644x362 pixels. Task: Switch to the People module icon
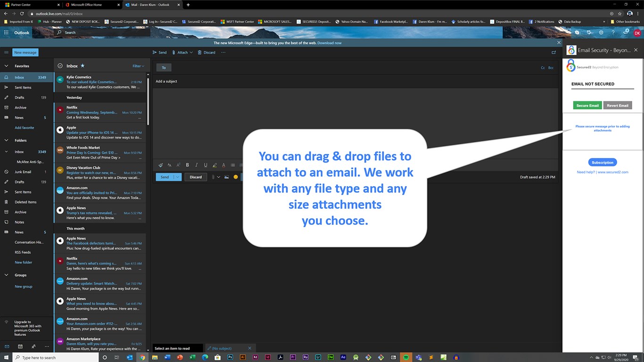[33, 346]
